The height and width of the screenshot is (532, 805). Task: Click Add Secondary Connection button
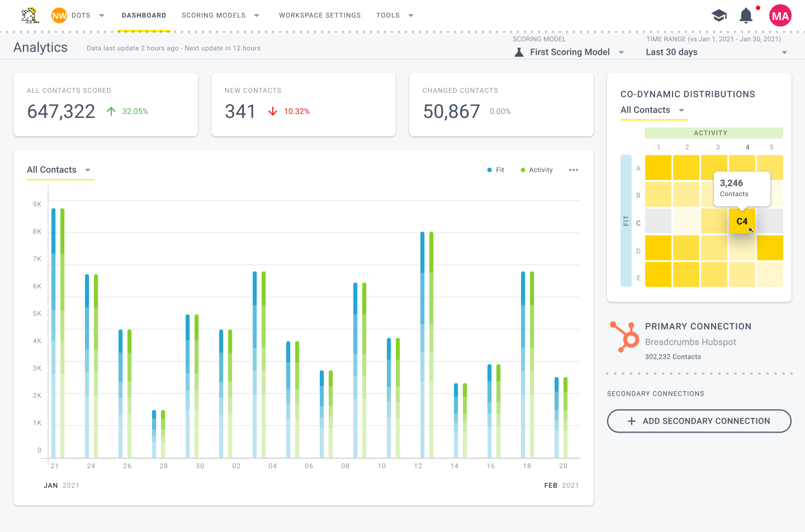click(x=699, y=421)
